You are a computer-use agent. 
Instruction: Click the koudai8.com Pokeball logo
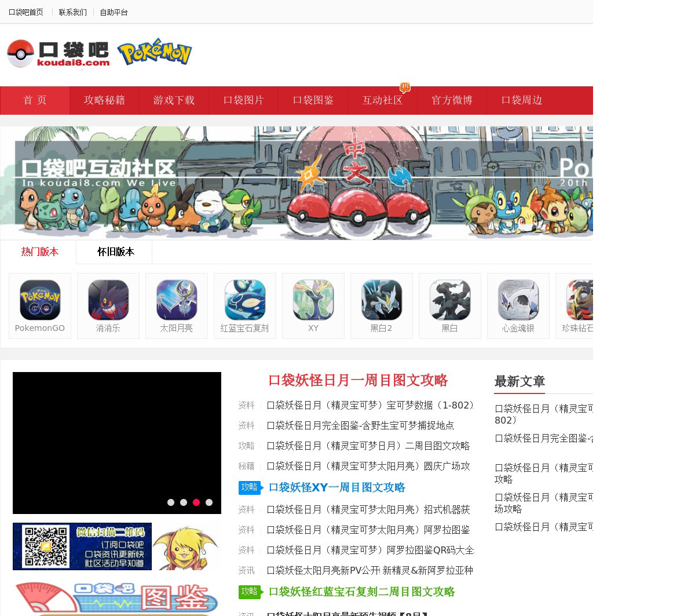[x=58, y=53]
